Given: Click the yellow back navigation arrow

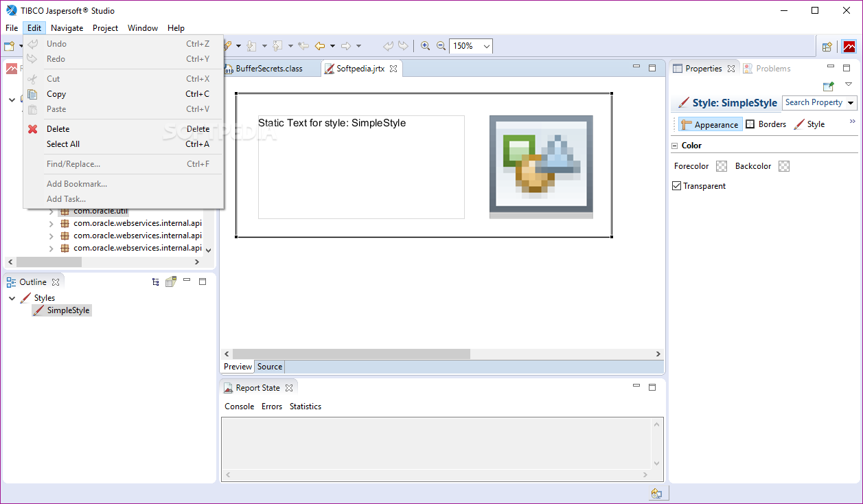Looking at the screenshot, I should tap(320, 46).
